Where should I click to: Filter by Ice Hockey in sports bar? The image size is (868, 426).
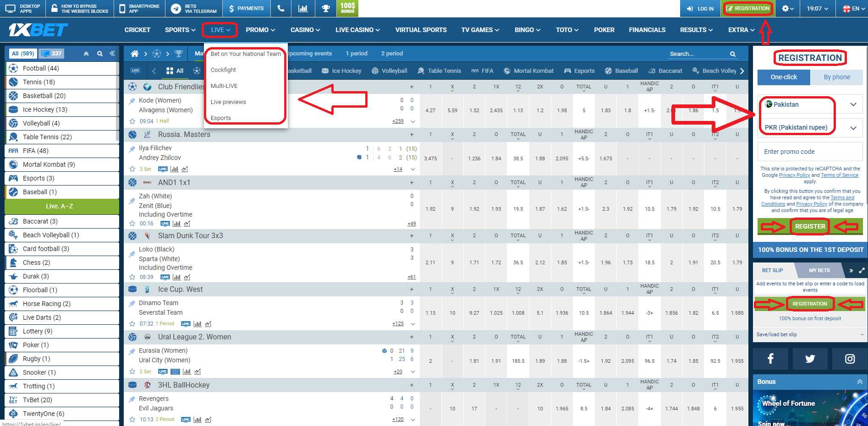coord(341,71)
